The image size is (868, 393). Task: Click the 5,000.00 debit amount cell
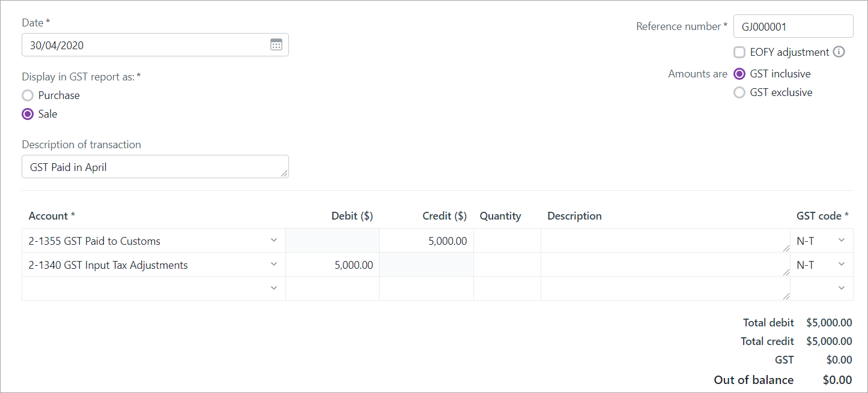tap(332, 265)
